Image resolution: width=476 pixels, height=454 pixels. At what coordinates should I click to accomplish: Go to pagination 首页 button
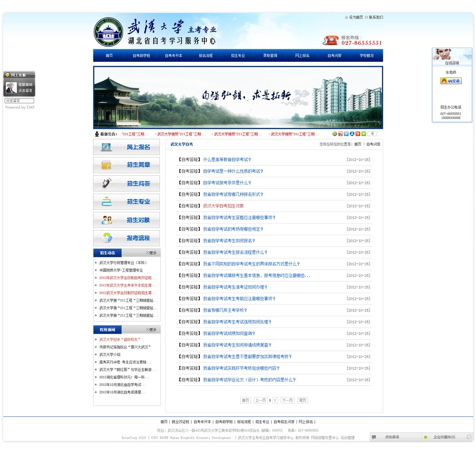[x=245, y=400]
